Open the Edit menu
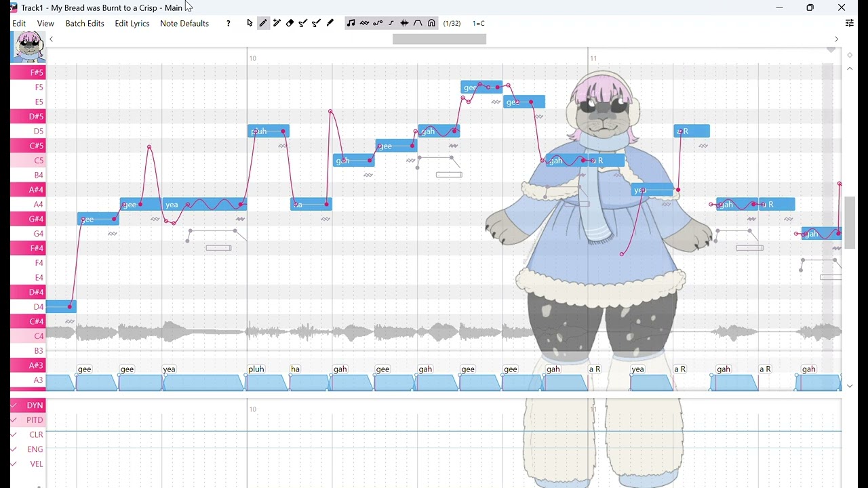 coord(19,24)
